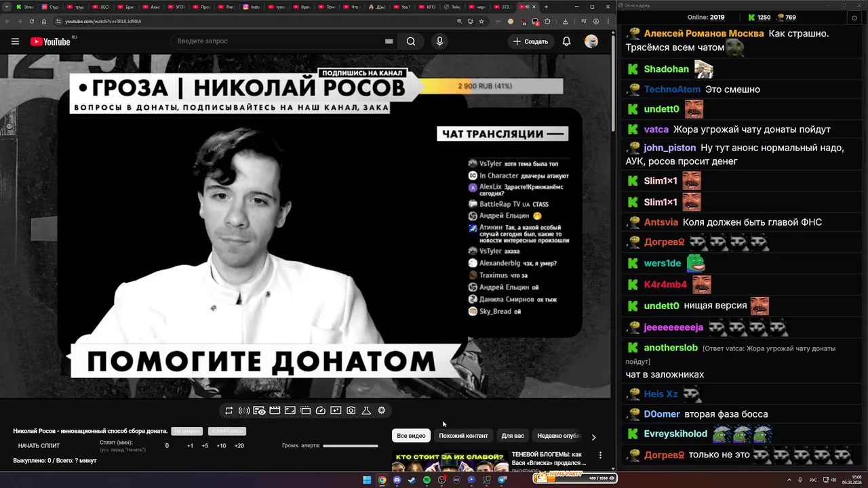868x488 pixels.
Task: Switch to the Instagram browser tab
Action: tap(253, 7)
